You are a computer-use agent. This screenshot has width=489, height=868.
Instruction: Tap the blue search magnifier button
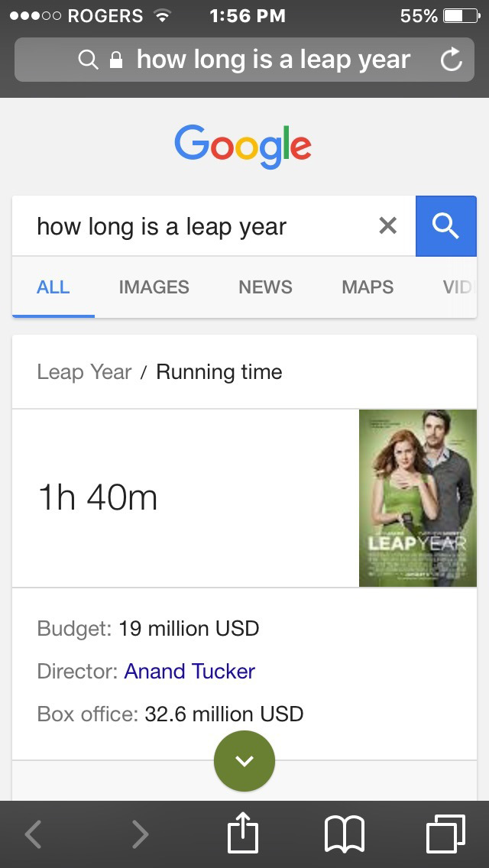445,226
